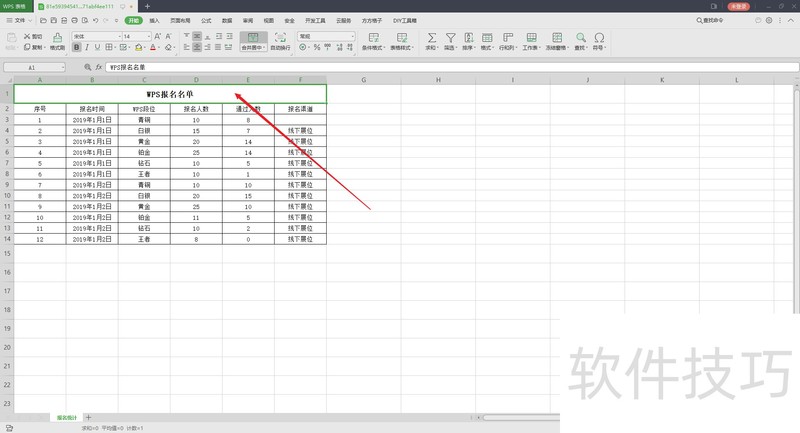Toggle right horizontal alignment
800x433 pixels.
(x=208, y=47)
